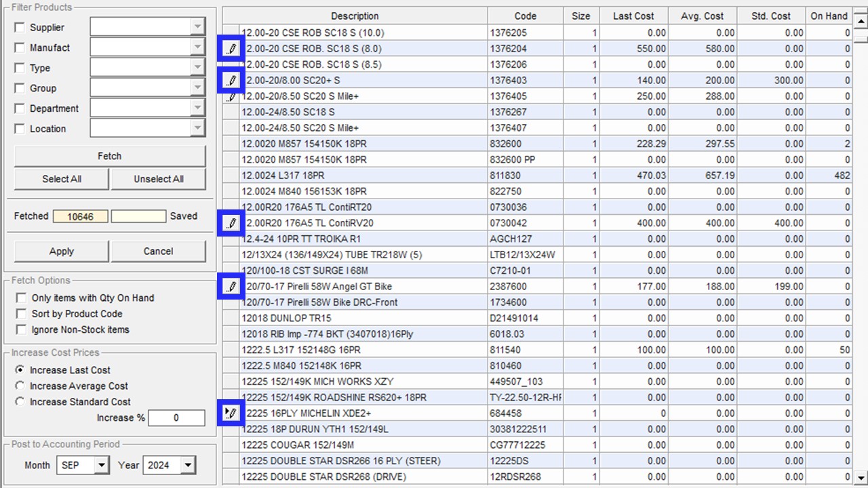Select Increase Last Cost radio button
This screenshot has width=868, height=488.
point(20,370)
